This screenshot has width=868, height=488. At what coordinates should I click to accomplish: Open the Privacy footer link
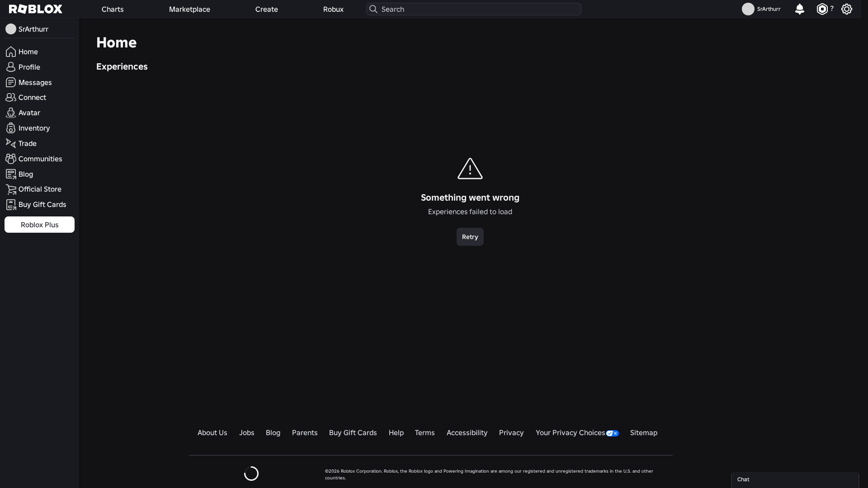511,433
